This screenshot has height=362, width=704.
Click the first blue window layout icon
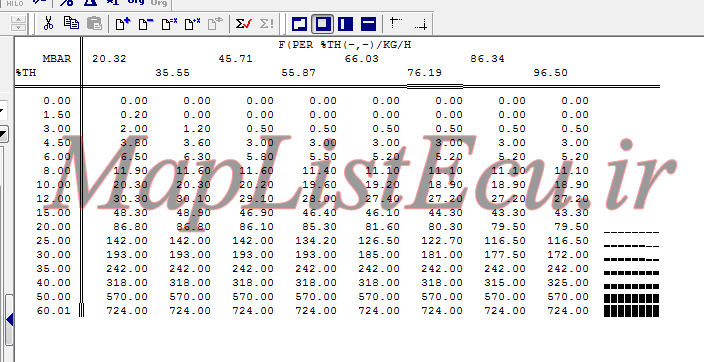tap(299, 24)
